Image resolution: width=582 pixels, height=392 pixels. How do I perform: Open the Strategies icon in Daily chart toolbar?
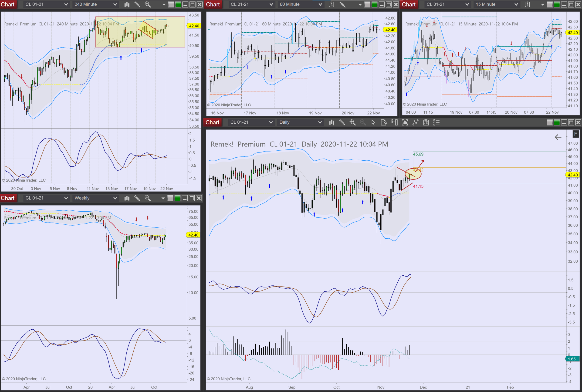pos(426,122)
